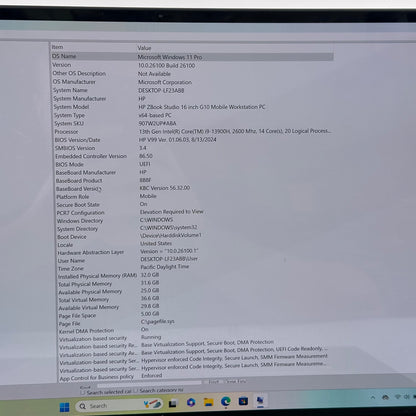Click the taskbar Search box
The width and height of the screenshot is (416, 416).
[119, 405]
